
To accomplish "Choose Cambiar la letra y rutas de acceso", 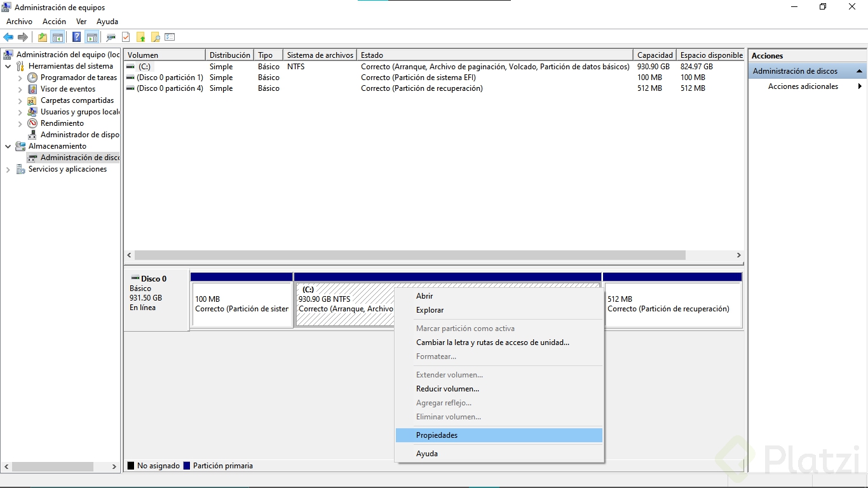I will click(x=499, y=342).
